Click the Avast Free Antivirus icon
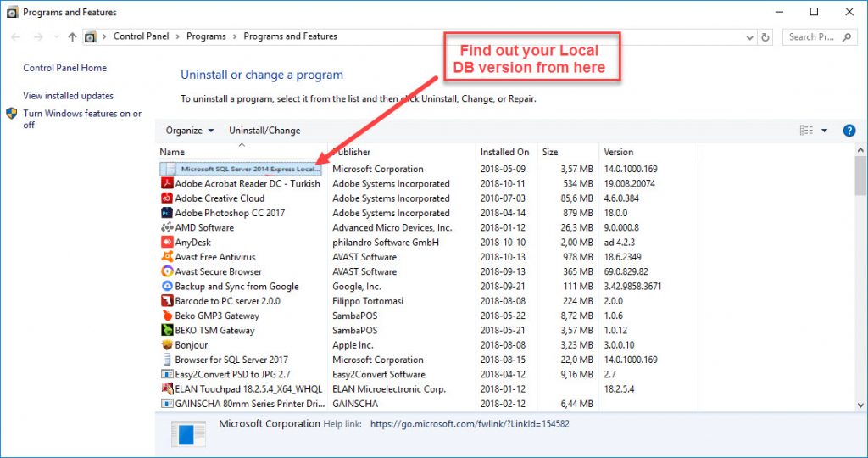The width and height of the screenshot is (868, 458). pos(167,257)
